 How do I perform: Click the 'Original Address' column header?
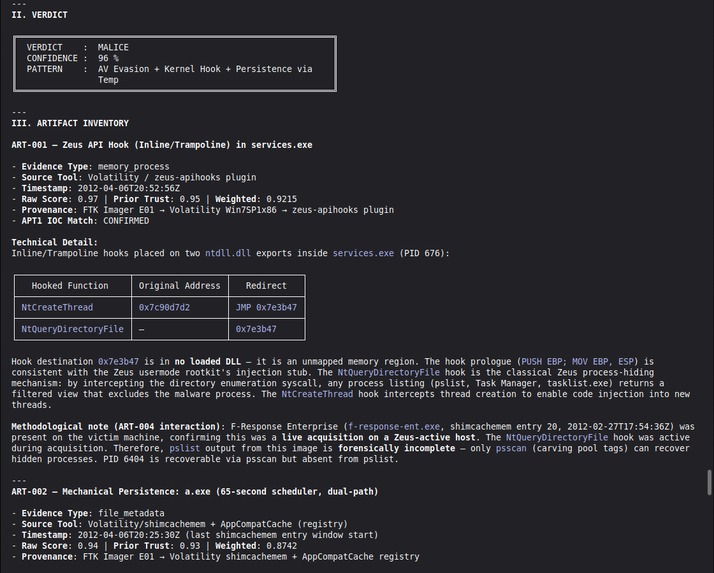pos(179,286)
